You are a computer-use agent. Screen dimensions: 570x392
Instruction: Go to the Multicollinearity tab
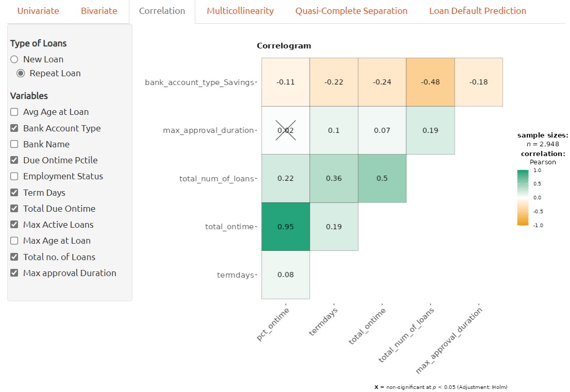point(240,11)
